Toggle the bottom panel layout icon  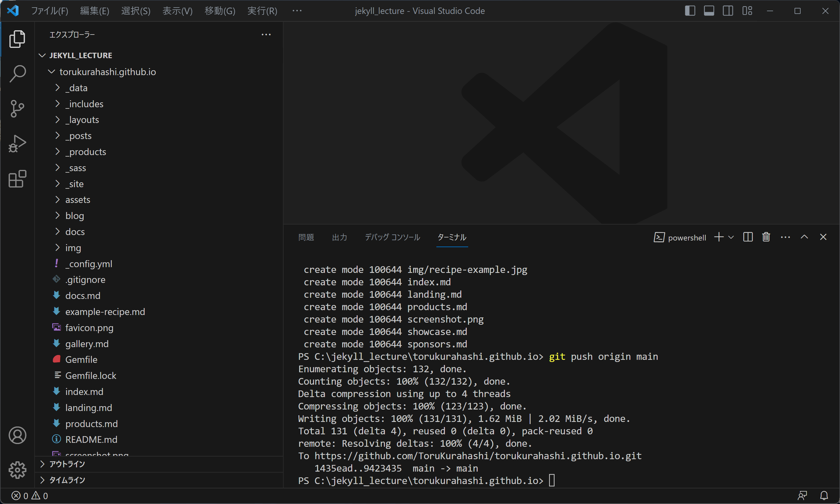[709, 11]
